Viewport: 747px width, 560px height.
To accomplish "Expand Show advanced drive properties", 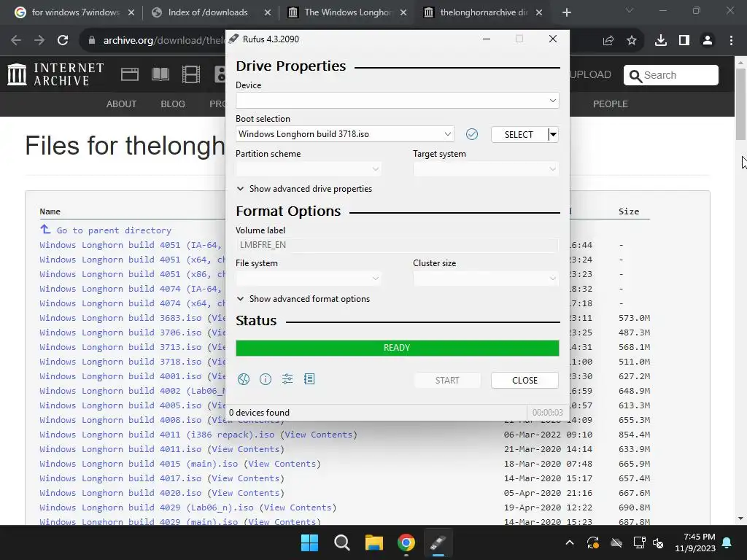I will pos(304,189).
